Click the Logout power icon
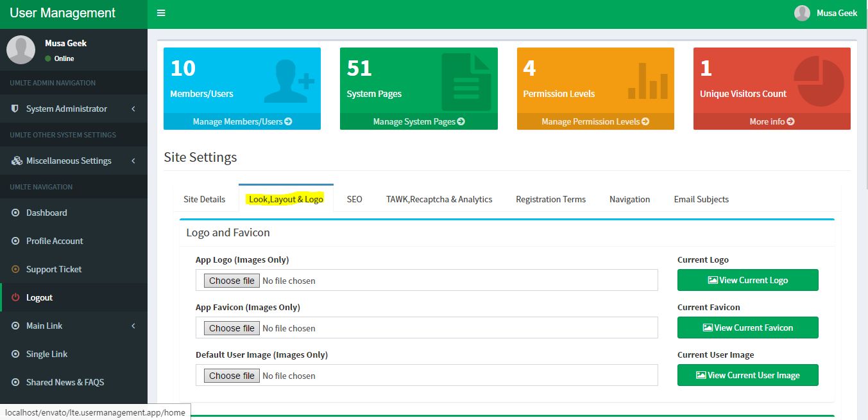868x420 pixels. [15, 297]
